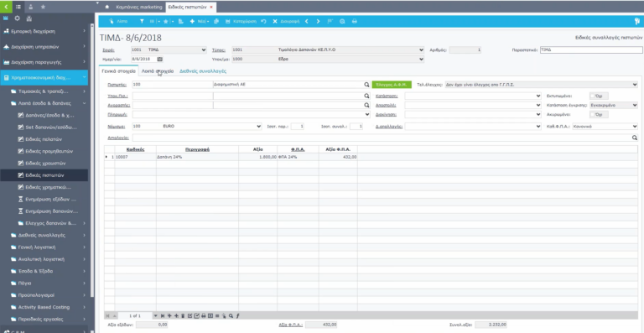The height and width of the screenshot is (333, 644).
Task: Switch to the Γενικά στοιχεία tab
Action: tap(119, 71)
